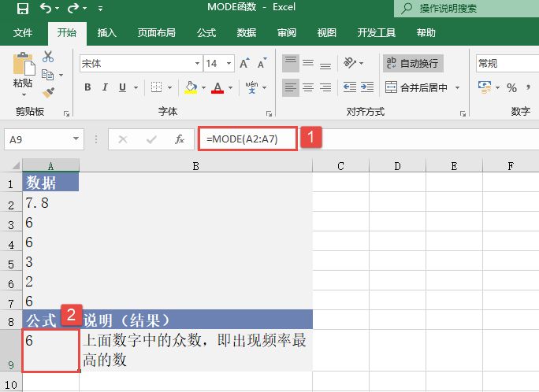539x392 pixels.
Task: Open the 宋体 font name dropdown
Action: [x=140, y=64]
